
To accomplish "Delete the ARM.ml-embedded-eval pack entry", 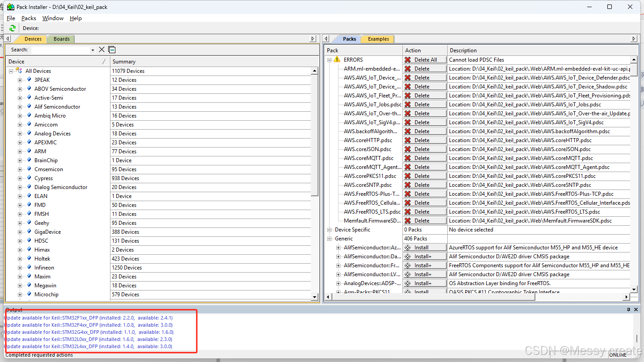I will coord(425,68).
